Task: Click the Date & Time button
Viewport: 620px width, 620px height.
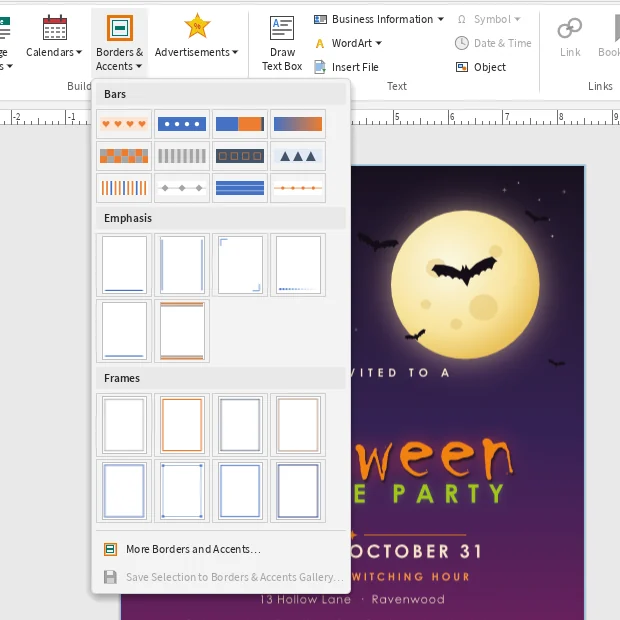Action: click(x=493, y=43)
